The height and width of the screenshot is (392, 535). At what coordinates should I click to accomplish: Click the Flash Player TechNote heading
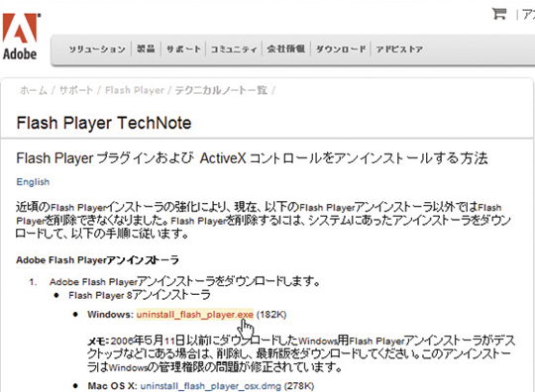coord(104,123)
